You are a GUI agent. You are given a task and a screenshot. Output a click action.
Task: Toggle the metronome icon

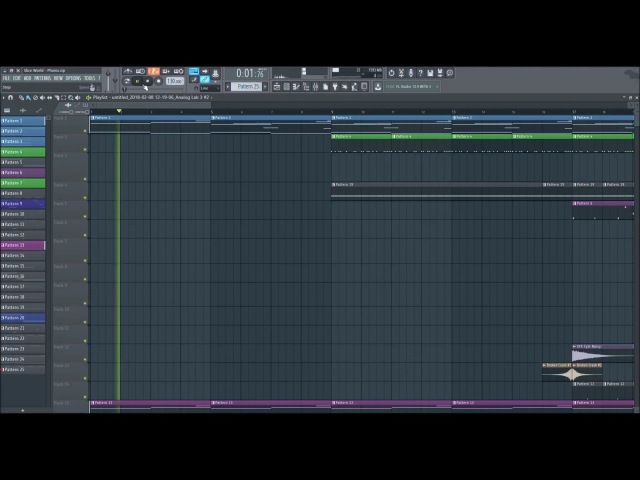pyautogui.click(x=128, y=71)
